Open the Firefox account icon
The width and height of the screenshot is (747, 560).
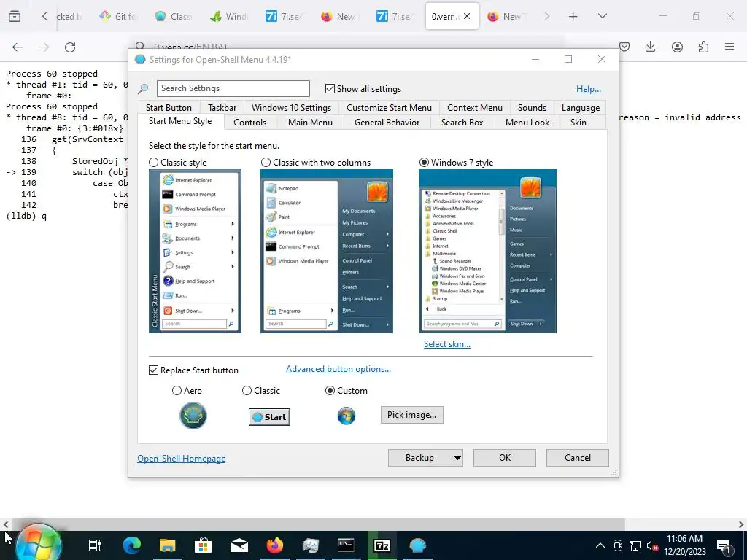tap(677, 47)
